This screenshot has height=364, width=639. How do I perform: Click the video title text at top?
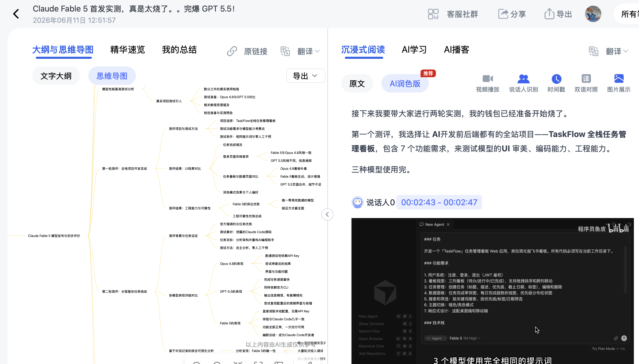[134, 9]
